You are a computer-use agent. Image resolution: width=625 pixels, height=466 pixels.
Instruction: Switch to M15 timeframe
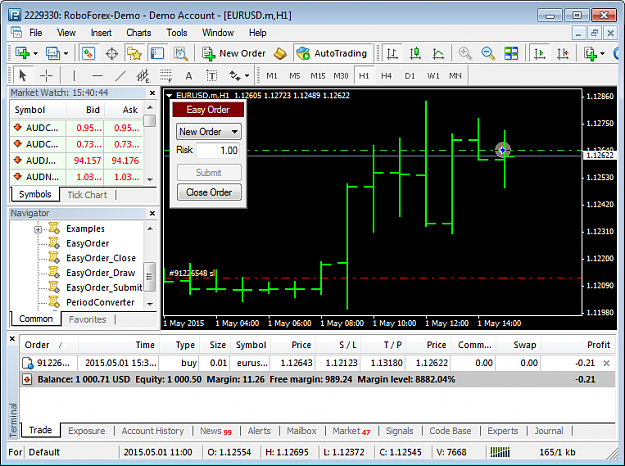(318, 76)
